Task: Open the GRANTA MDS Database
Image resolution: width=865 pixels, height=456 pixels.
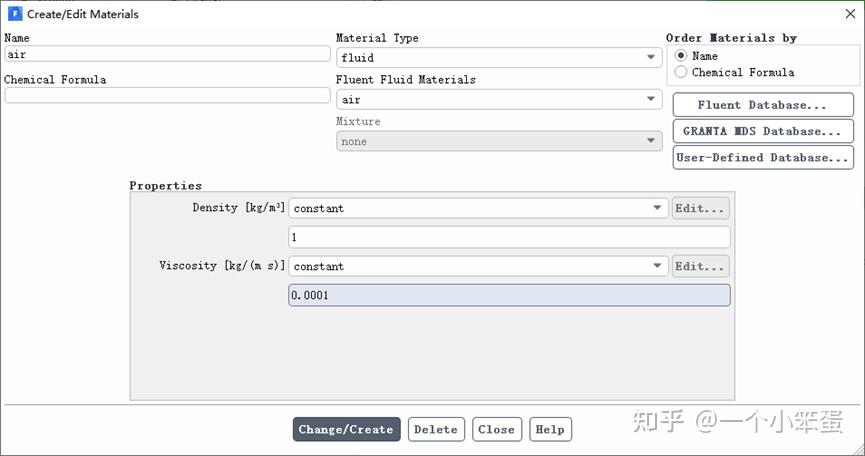Action: 762,131
